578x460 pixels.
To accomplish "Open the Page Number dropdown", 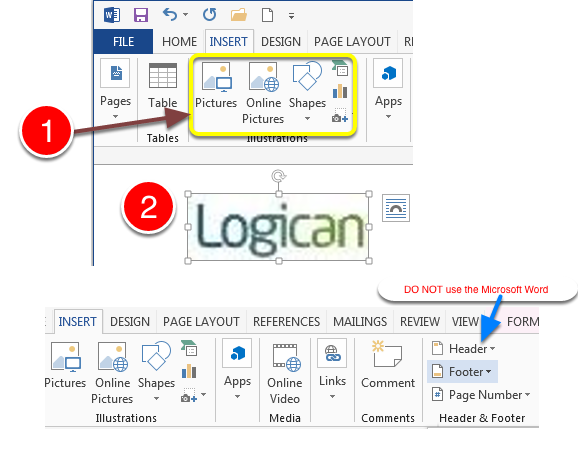I will click(x=481, y=395).
